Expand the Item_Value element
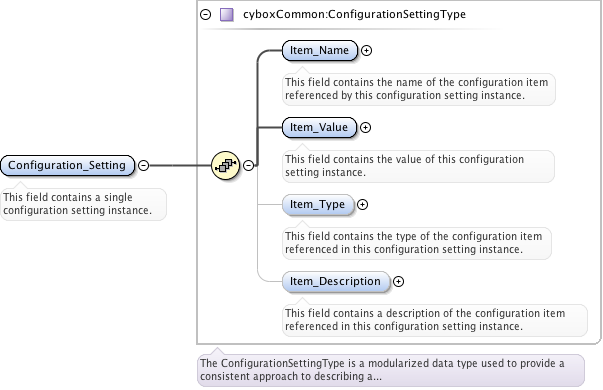 365,127
